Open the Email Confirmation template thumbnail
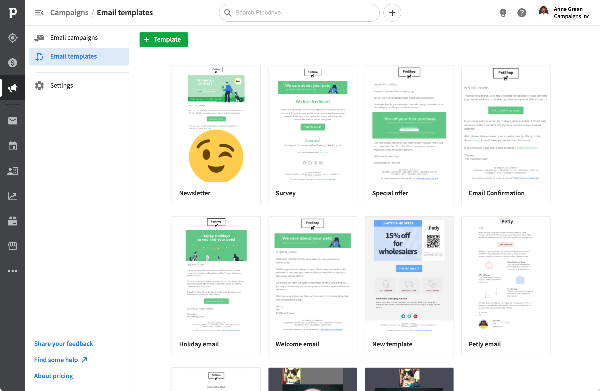The width and height of the screenshot is (600, 391). click(506, 125)
